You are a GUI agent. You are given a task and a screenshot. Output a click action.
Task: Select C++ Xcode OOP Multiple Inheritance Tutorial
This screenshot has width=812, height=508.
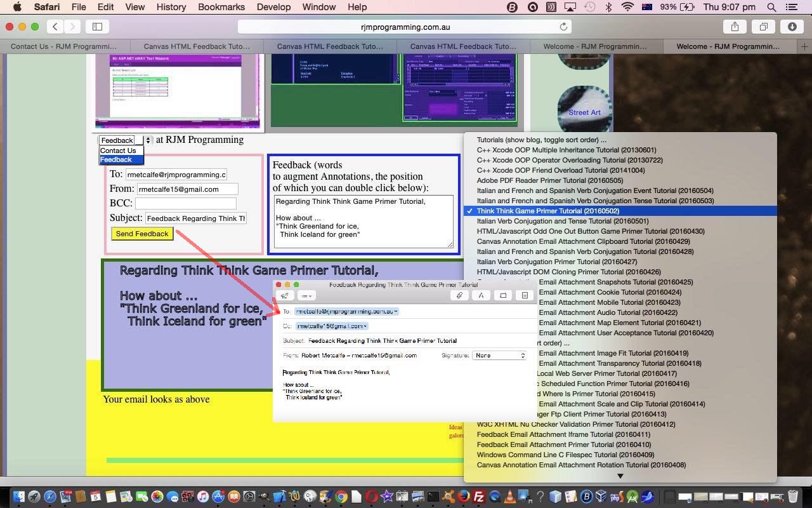620,150
